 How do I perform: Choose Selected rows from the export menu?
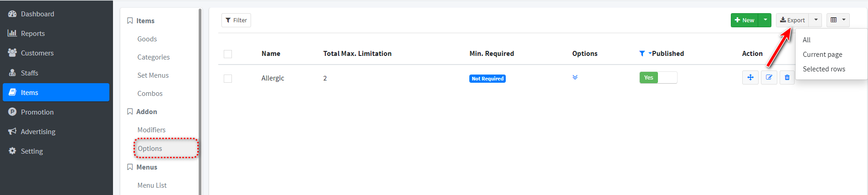(824, 69)
